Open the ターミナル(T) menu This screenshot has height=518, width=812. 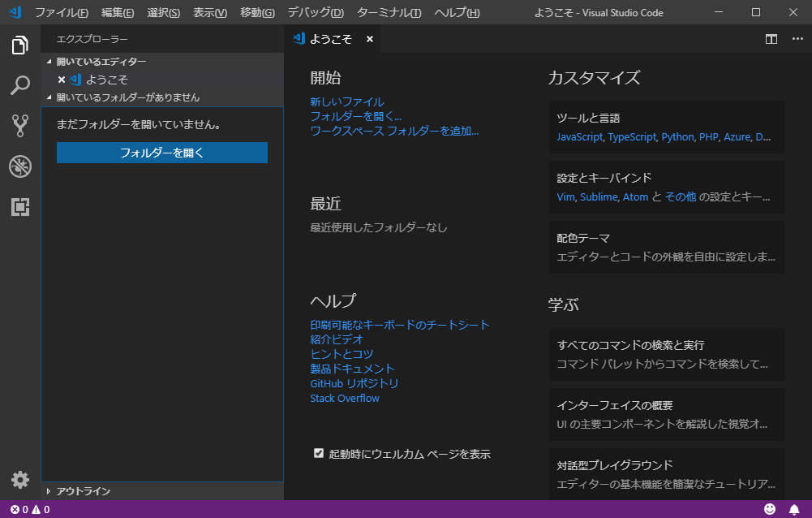(x=389, y=13)
